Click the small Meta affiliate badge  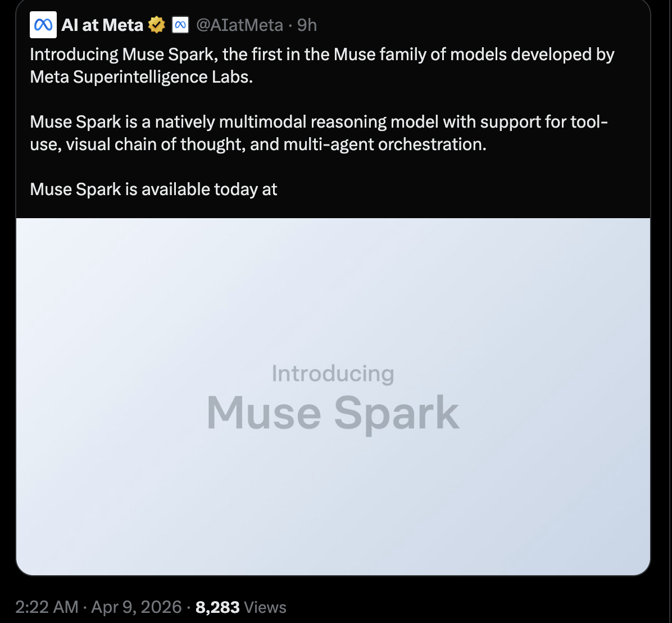[x=180, y=25]
